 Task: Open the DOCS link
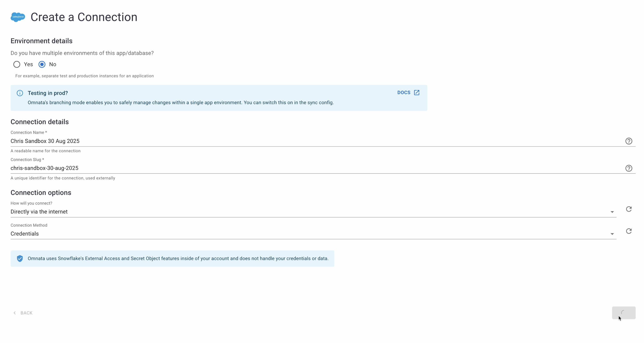click(x=404, y=92)
